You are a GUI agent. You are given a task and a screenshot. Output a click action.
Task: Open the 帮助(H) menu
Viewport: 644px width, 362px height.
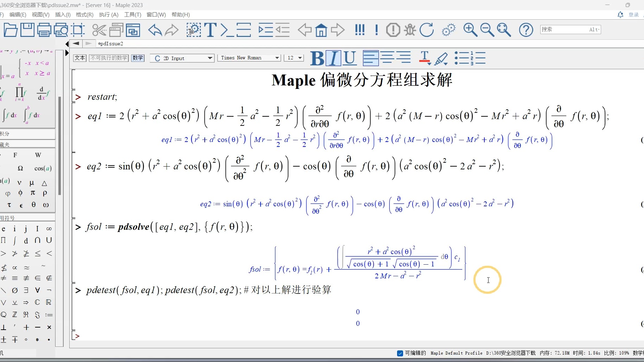[181, 14]
